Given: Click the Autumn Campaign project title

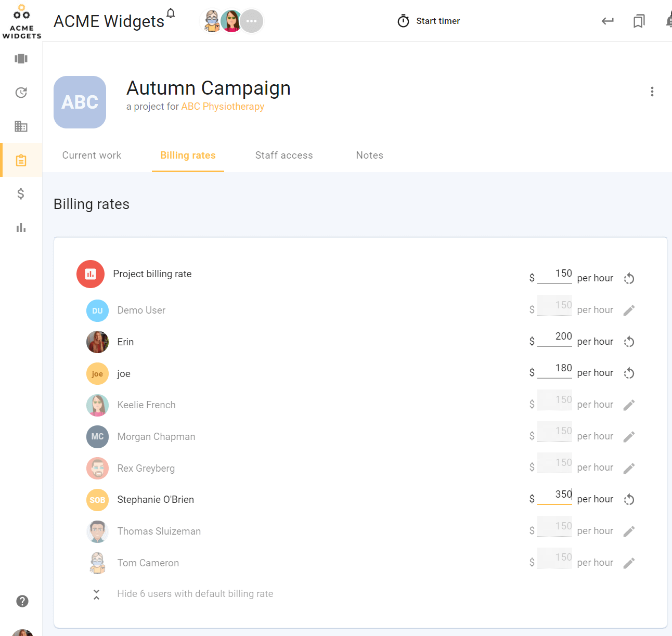Looking at the screenshot, I should coord(209,88).
